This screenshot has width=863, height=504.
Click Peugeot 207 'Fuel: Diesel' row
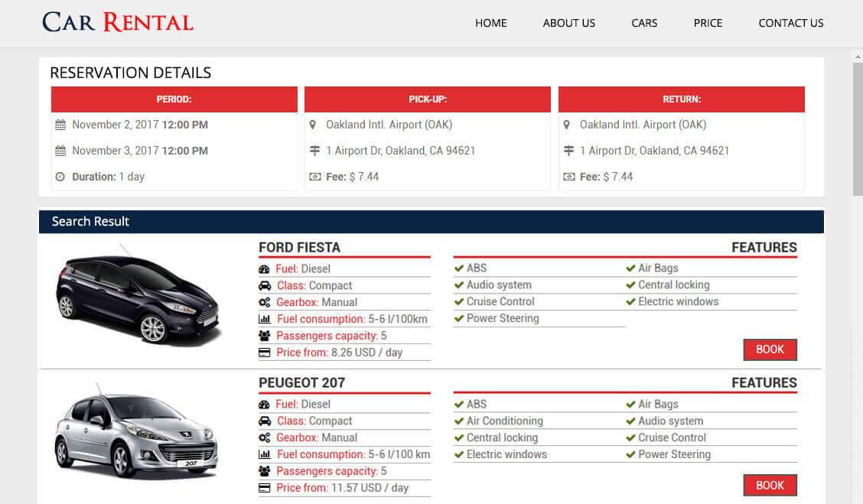coord(344,405)
